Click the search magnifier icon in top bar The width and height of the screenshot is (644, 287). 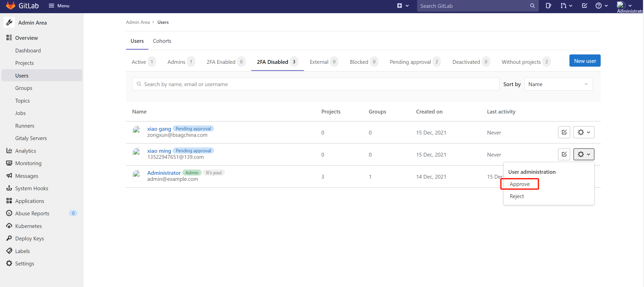click(532, 6)
